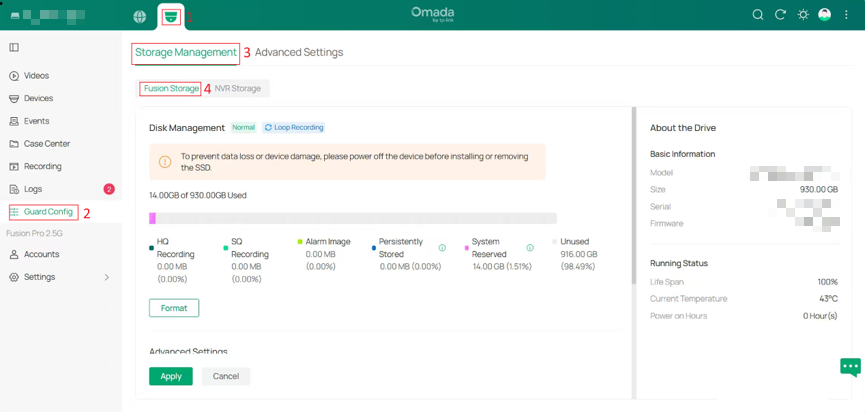865x412 pixels.
Task: Click the Power on Hours 0 Hour(s) value
Action: [x=820, y=315]
